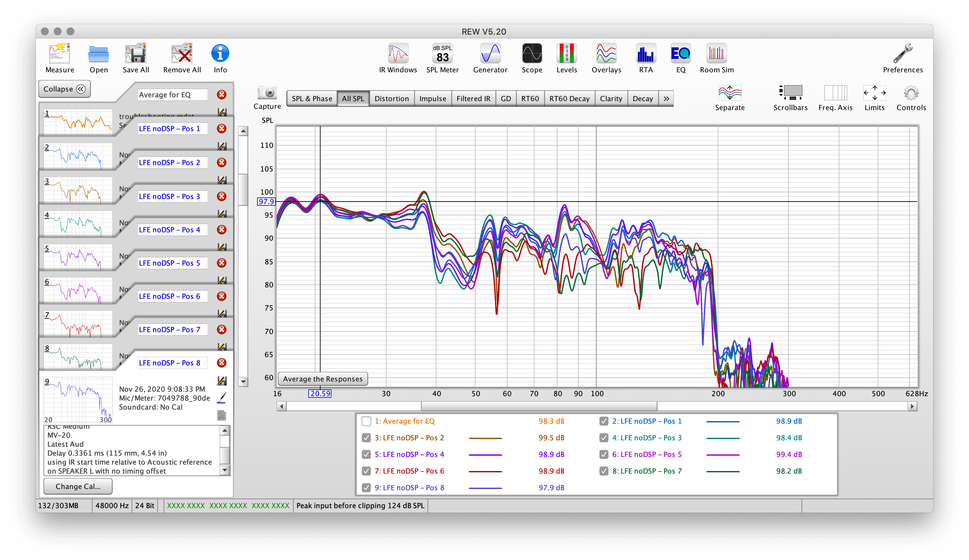969x560 pixels.
Task: Open the Overlays window
Action: click(x=607, y=53)
